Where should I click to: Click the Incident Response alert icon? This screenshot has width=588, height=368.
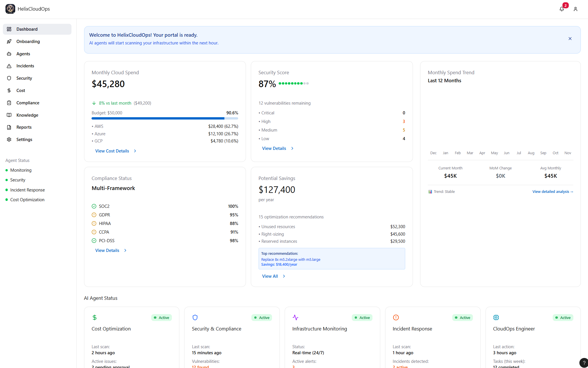pos(396,317)
